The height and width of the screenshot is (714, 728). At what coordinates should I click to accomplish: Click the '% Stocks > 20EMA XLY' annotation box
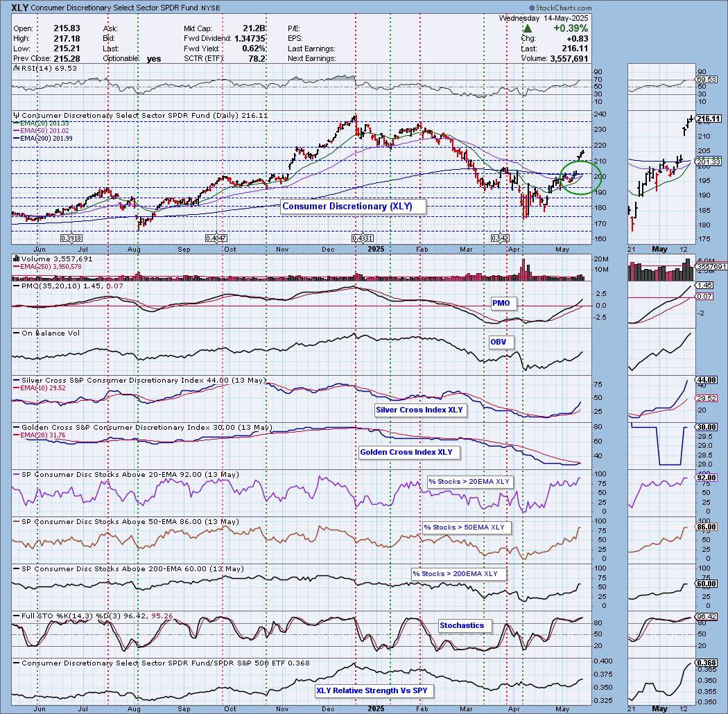click(x=469, y=482)
